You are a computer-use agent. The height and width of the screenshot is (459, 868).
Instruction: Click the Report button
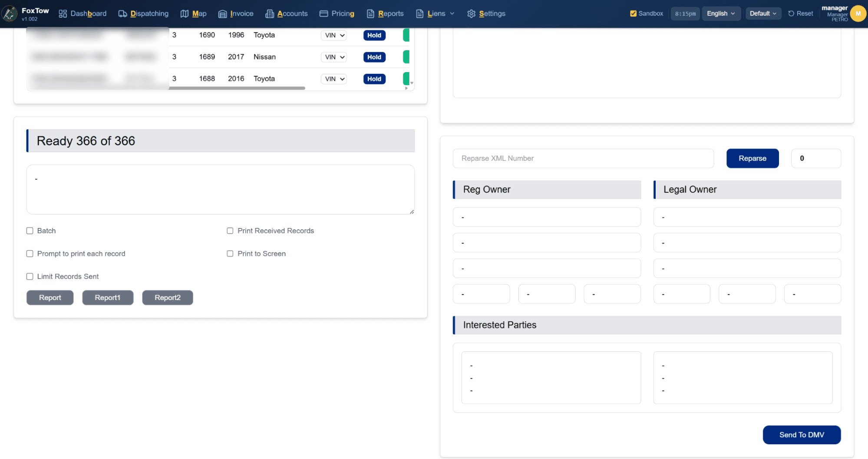[x=50, y=297]
